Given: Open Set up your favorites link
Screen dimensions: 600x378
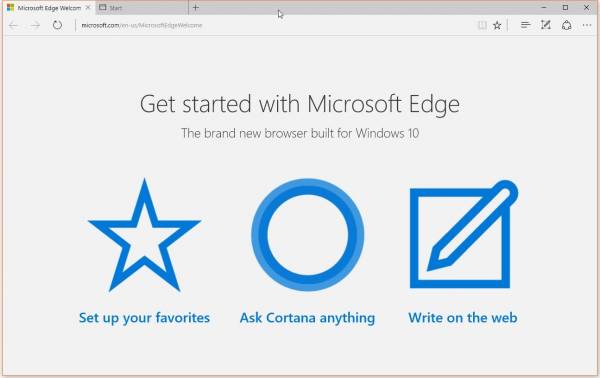Looking at the screenshot, I should pos(144,318).
